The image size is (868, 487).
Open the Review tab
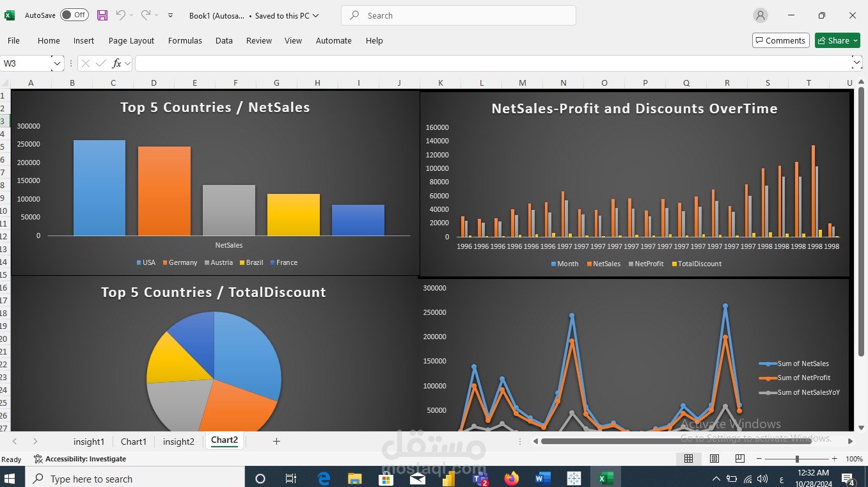tap(259, 40)
